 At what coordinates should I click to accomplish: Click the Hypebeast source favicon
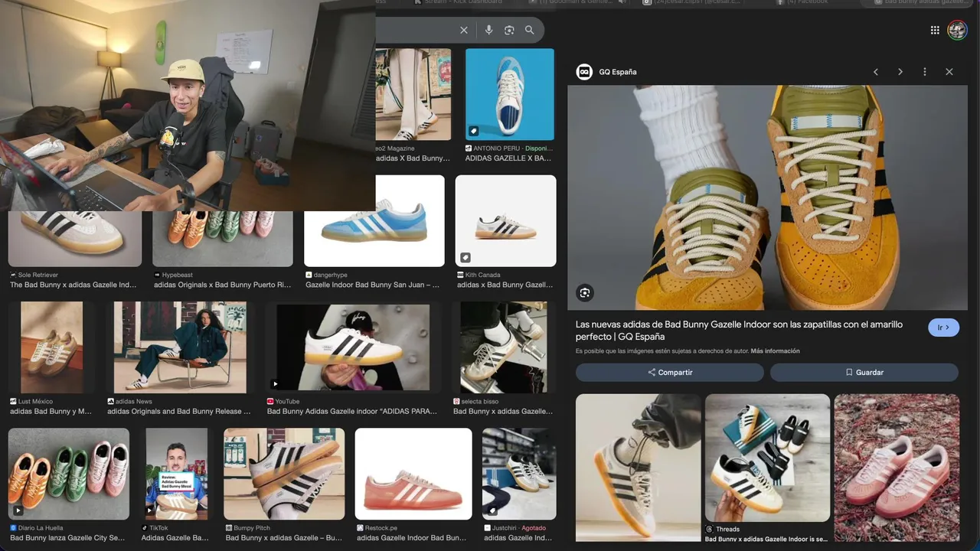[x=157, y=275]
